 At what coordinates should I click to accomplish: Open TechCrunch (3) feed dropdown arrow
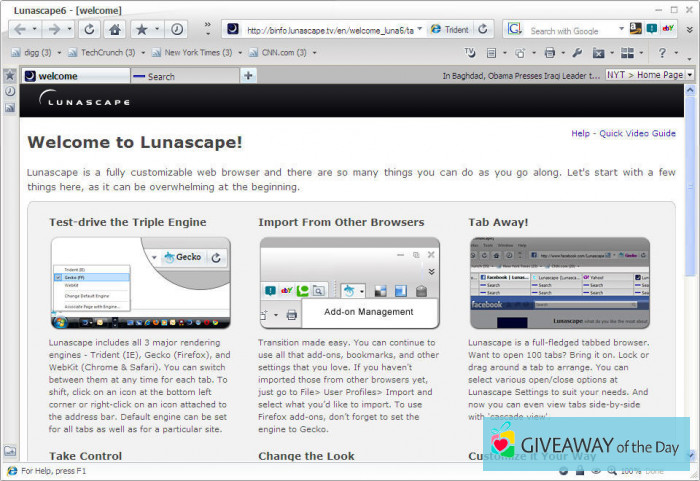(143, 53)
